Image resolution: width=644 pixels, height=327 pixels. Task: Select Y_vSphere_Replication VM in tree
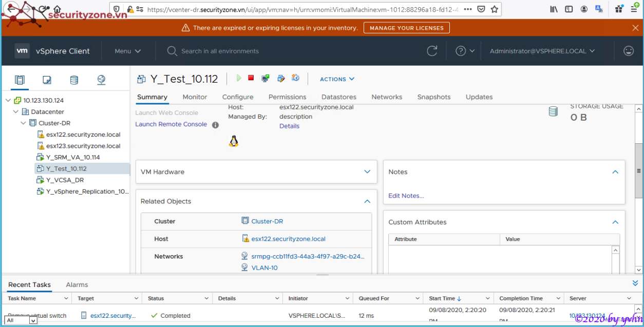click(x=87, y=191)
